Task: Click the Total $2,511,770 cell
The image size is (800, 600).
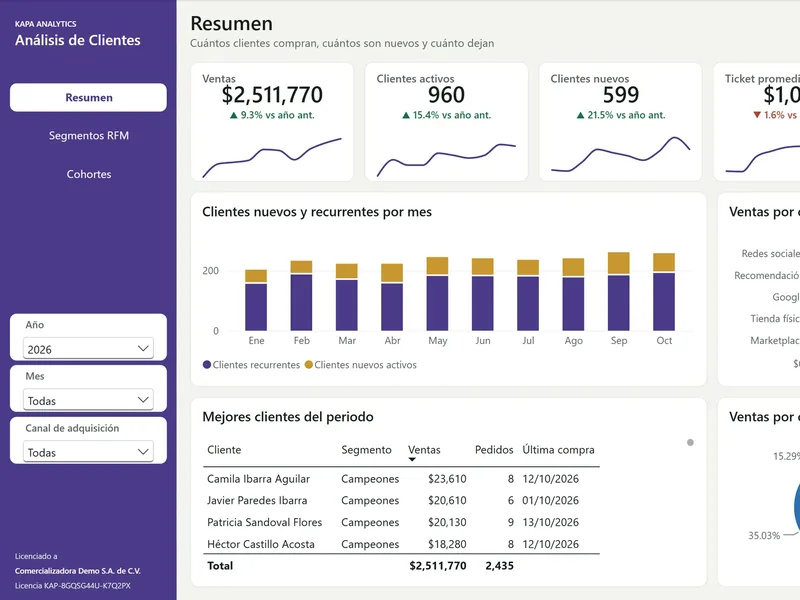Action: 438,566
